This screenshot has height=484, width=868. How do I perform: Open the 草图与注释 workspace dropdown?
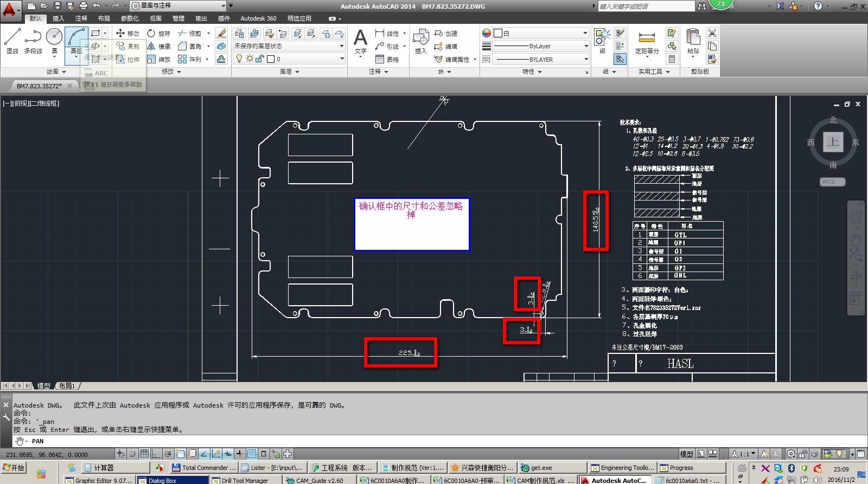click(178, 5)
